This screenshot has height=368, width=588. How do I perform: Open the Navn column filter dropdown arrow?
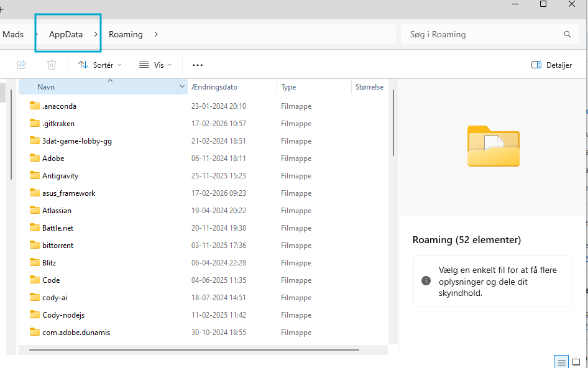181,86
